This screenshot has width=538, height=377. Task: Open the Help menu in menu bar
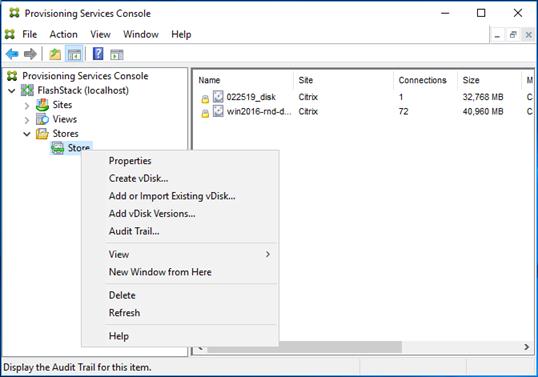[181, 34]
